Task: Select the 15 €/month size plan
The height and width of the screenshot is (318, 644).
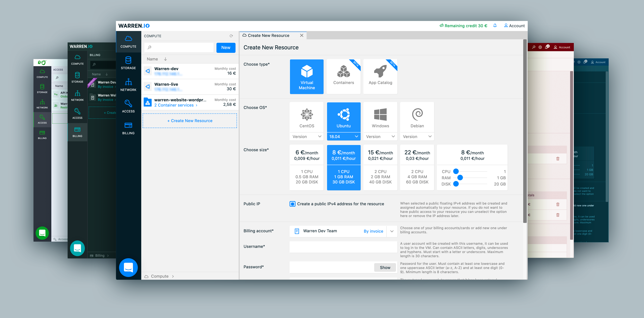Action: click(380, 167)
